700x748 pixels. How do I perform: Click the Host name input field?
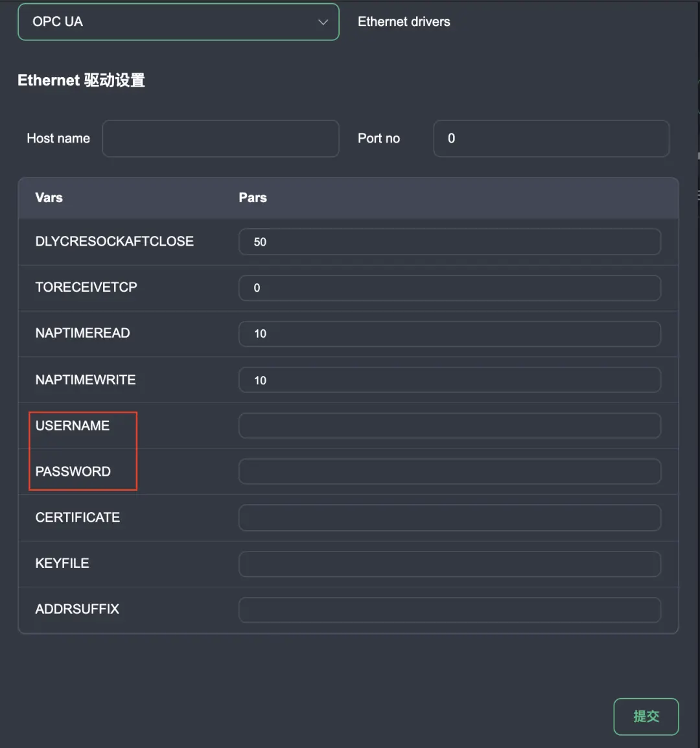click(x=220, y=138)
